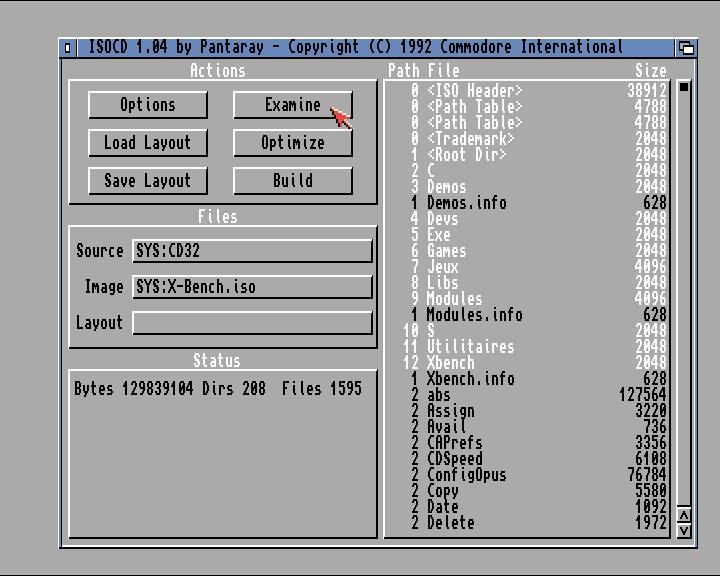Image resolution: width=720 pixels, height=576 pixels.
Task: Click Save Layout button
Action: [147, 180]
